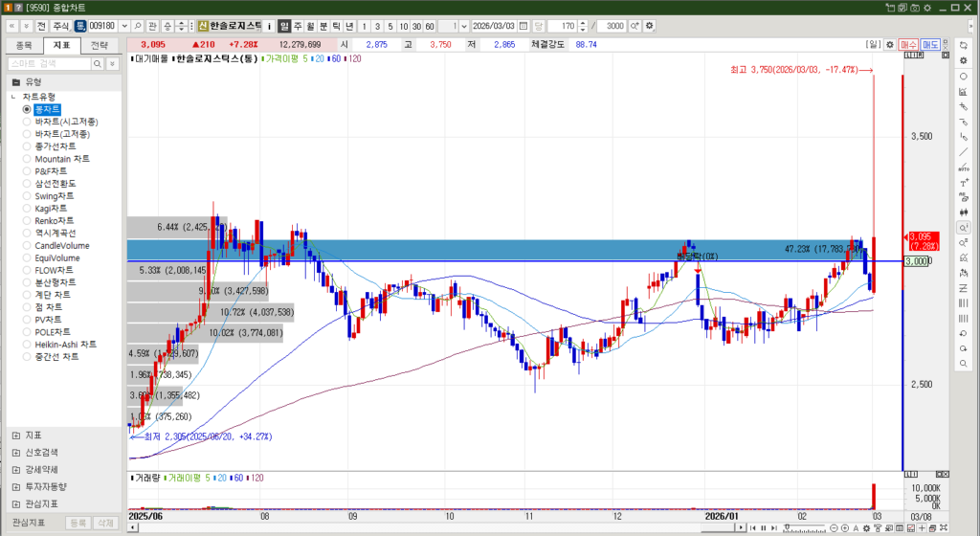Click the stock info 'i' icon

pos(269,25)
